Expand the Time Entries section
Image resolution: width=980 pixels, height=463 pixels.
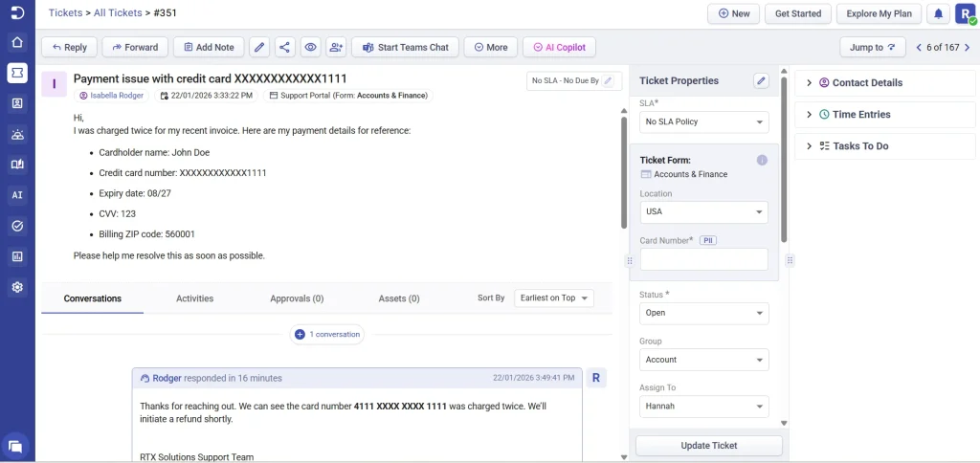885,115
